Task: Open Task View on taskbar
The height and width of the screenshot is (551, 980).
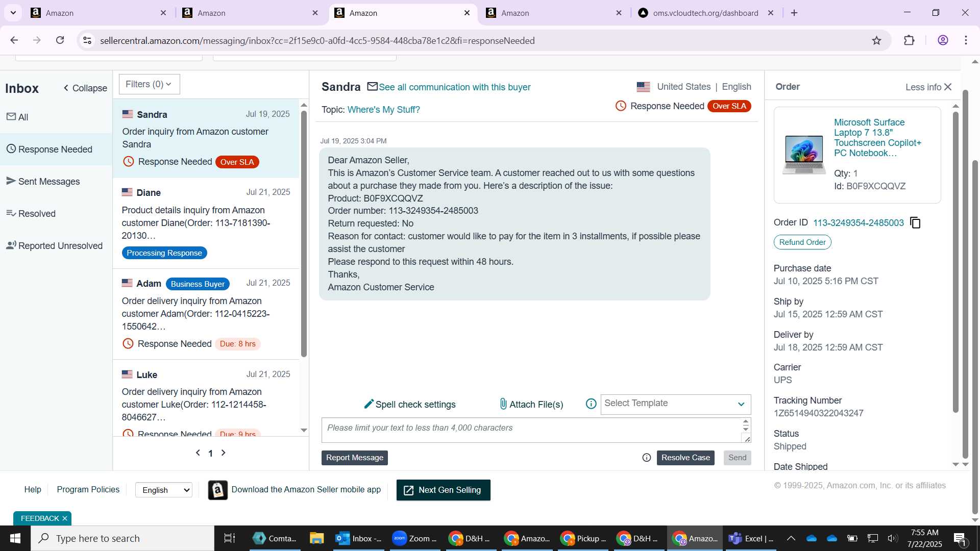Action: [230, 538]
